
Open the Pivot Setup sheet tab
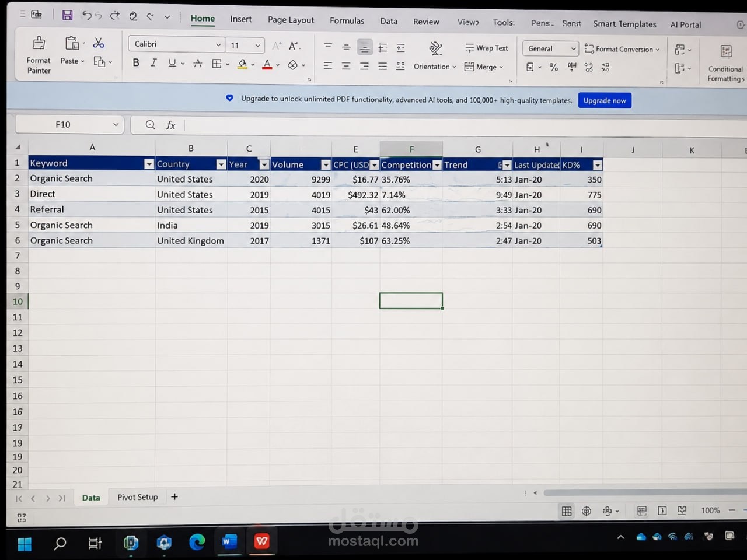tap(138, 497)
